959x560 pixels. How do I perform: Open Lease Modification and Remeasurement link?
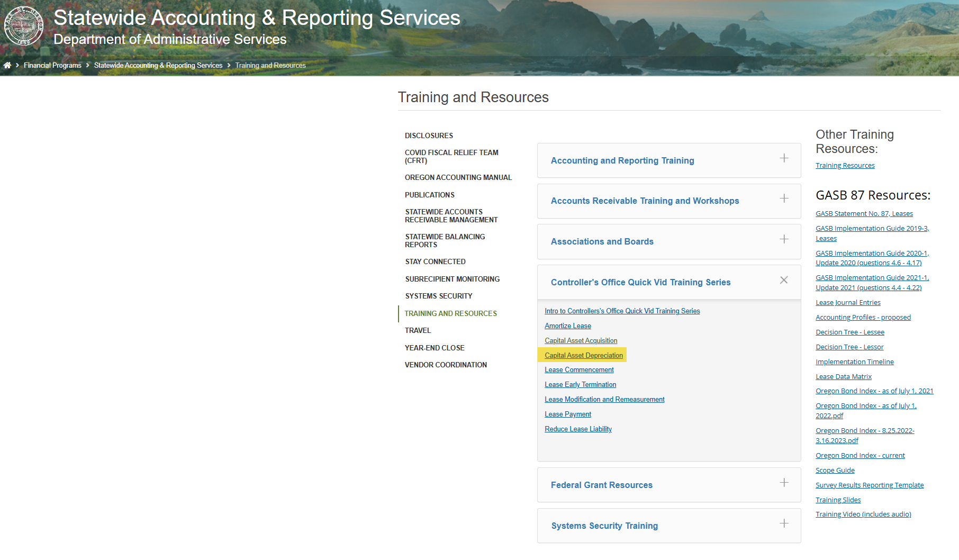pyautogui.click(x=604, y=400)
